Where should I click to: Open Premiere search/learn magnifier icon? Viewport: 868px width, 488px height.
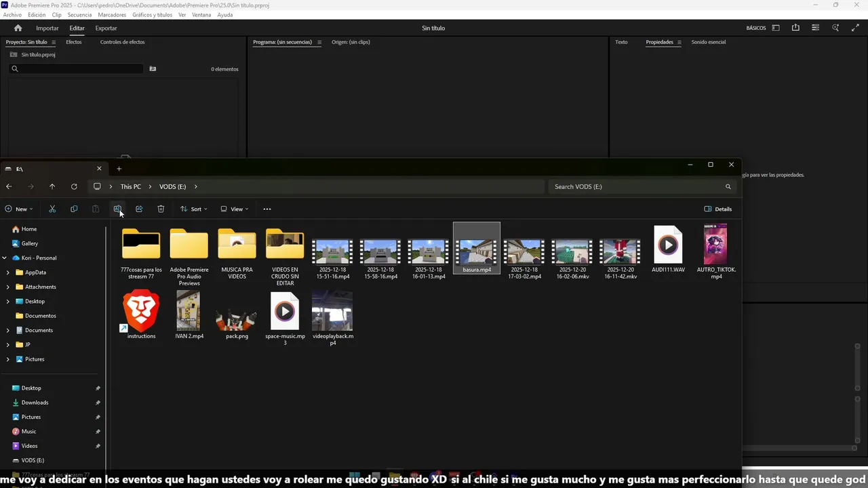pyautogui.click(x=835, y=28)
